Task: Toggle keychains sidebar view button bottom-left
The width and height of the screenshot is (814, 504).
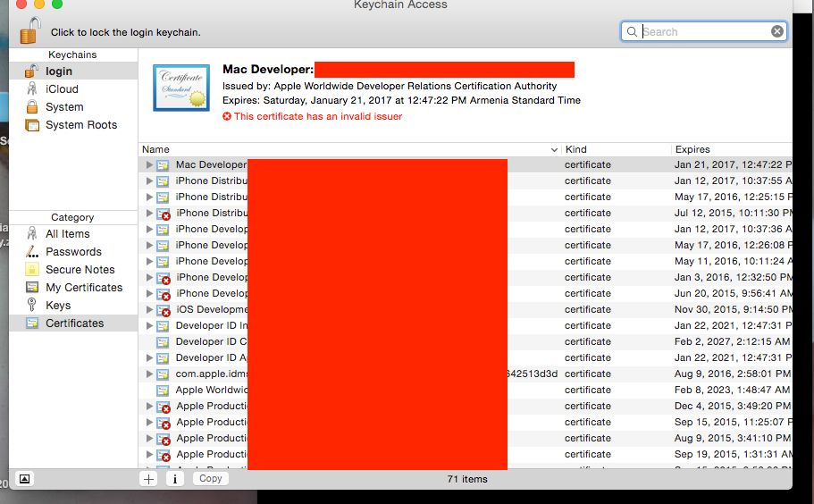Action: 24,479
